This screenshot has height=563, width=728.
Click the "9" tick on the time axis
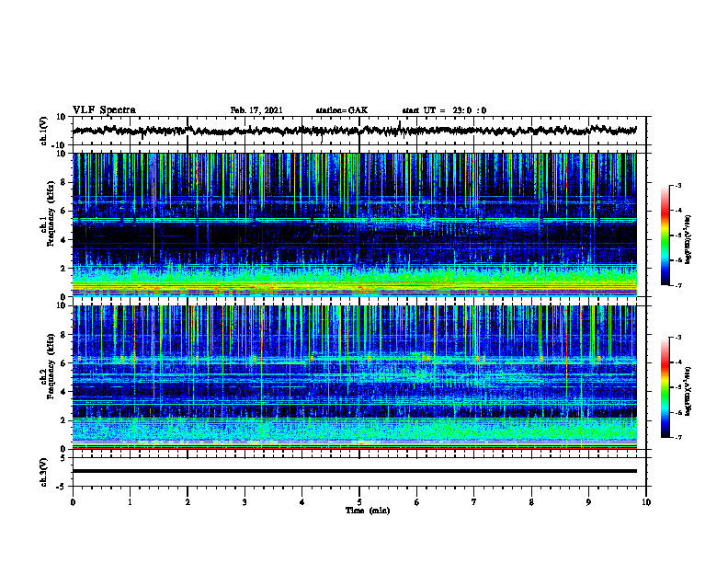pos(588,502)
